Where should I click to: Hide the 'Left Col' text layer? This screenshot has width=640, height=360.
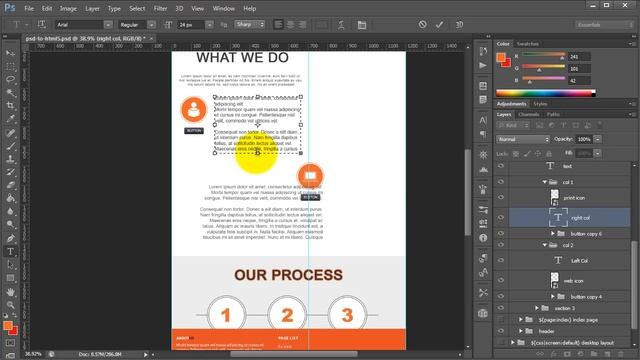(501, 260)
